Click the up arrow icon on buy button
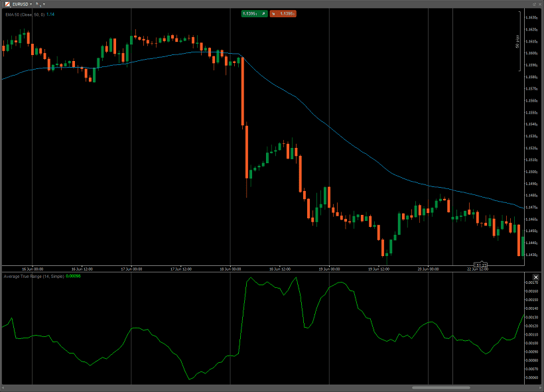544x392 pixels. [263, 14]
